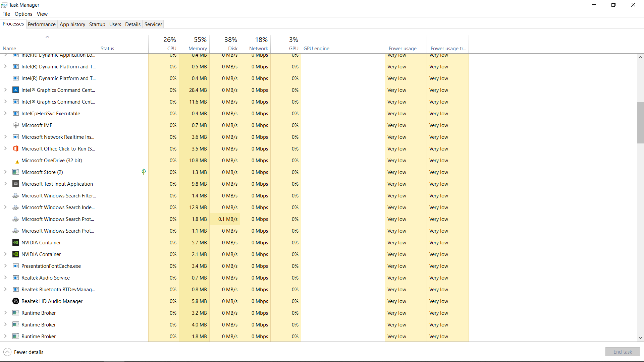Click the Microsoft IME process icon
Image resolution: width=644 pixels, height=362 pixels.
pyautogui.click(x=16, y=125)
